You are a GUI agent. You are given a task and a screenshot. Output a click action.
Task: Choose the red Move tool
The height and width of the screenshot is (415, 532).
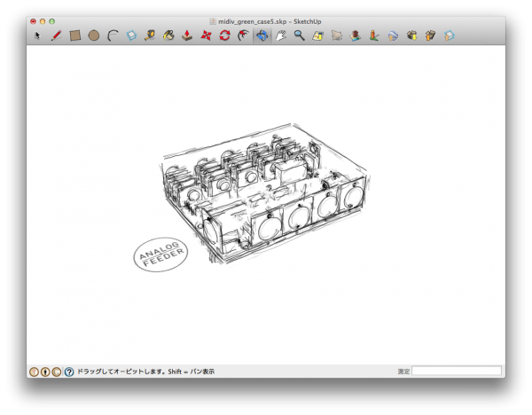[206, 36]
